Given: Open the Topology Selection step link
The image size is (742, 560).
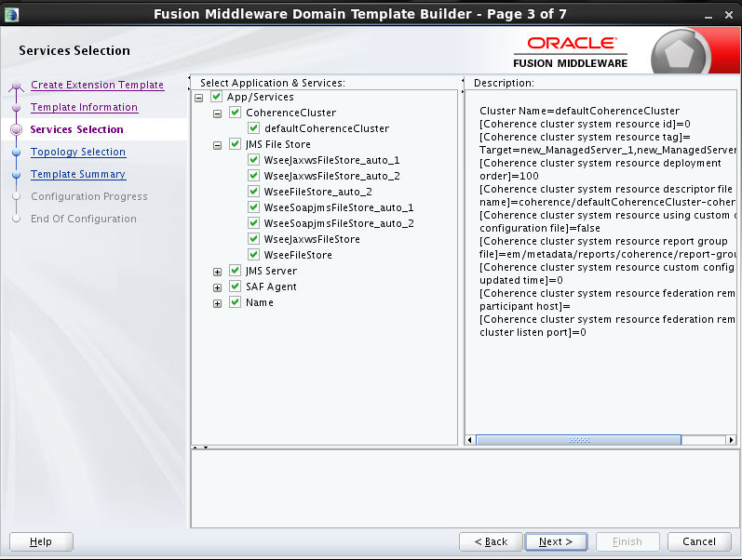Looking at the screenshot, I should 78,152.
